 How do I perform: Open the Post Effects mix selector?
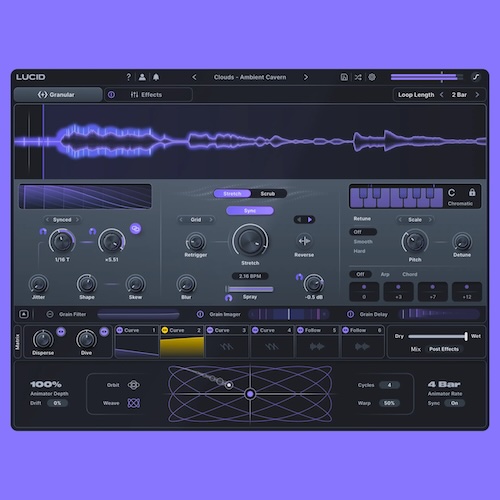[444, 349]
